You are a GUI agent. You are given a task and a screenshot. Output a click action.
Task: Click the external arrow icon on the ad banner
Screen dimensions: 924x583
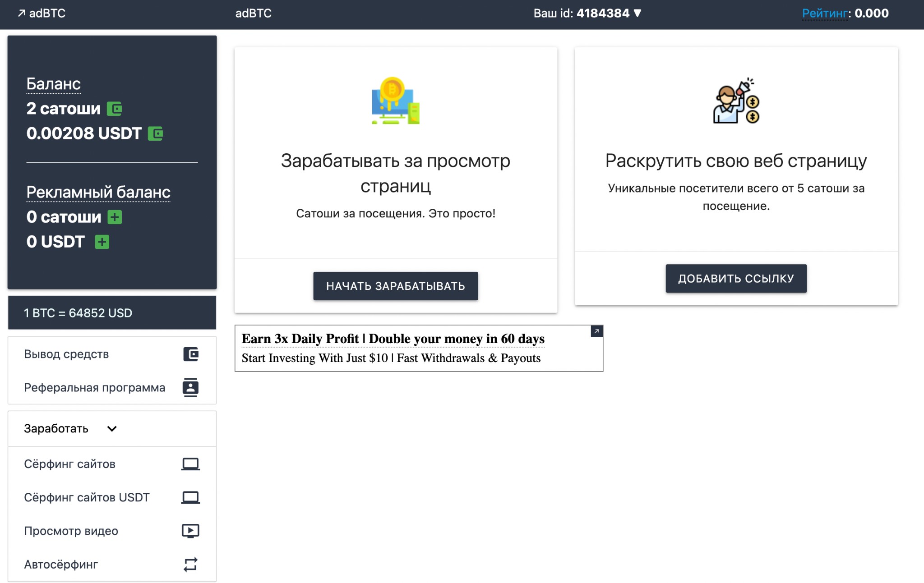point(596,331)
